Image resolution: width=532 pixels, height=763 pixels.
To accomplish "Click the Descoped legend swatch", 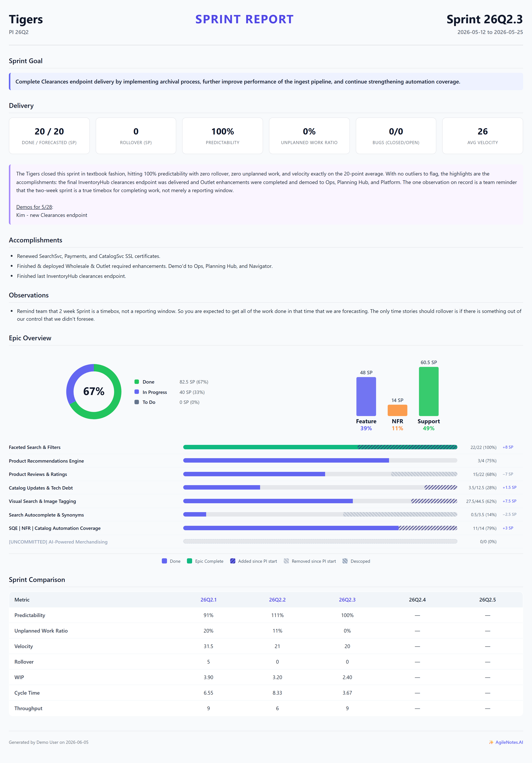I will pyautogui.click(x=345, y=561).
